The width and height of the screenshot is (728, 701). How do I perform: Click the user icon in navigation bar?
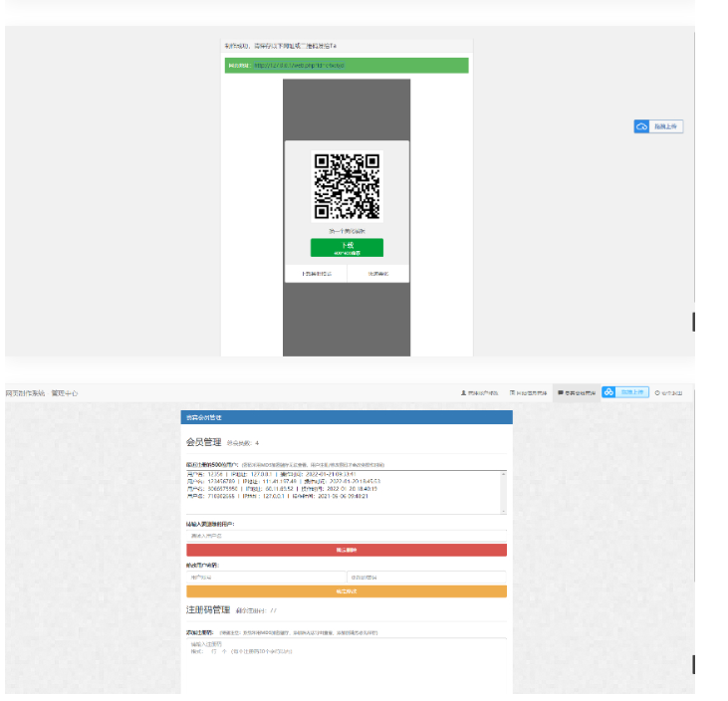pos(463,393)
